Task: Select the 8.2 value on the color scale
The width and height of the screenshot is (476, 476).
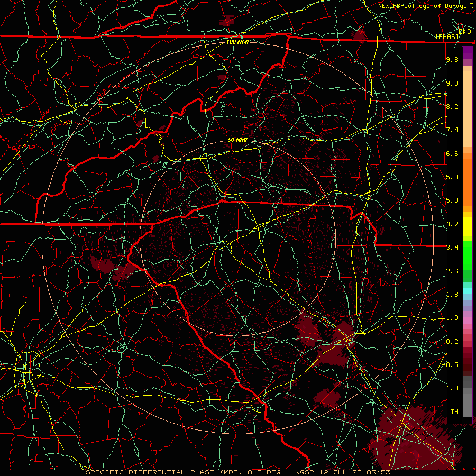Action: (452, 106)
